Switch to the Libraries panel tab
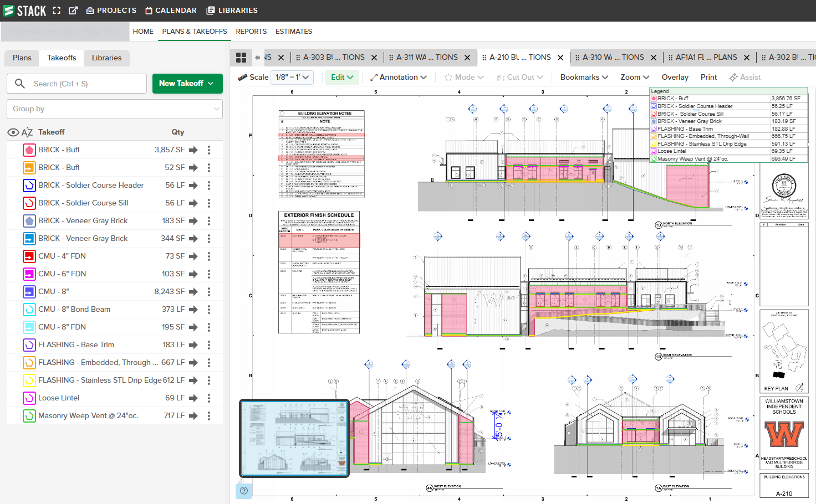This screenshot has height=504, width=816. click(106, 58)
